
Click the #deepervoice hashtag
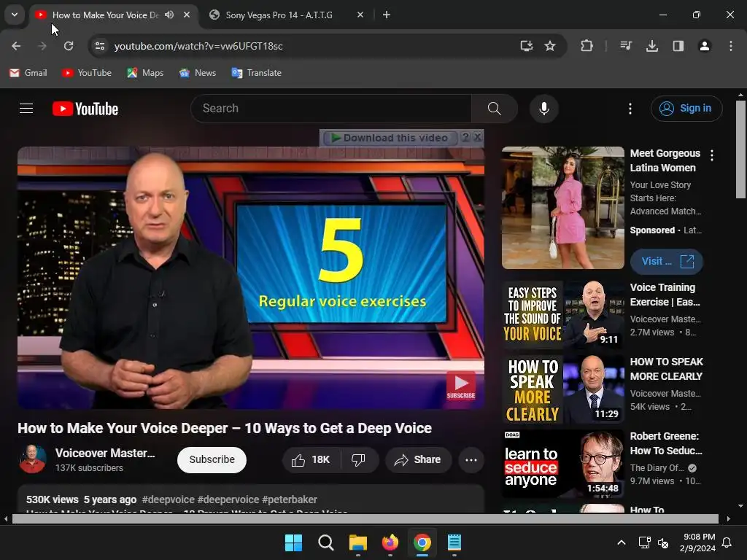point(228,499)
